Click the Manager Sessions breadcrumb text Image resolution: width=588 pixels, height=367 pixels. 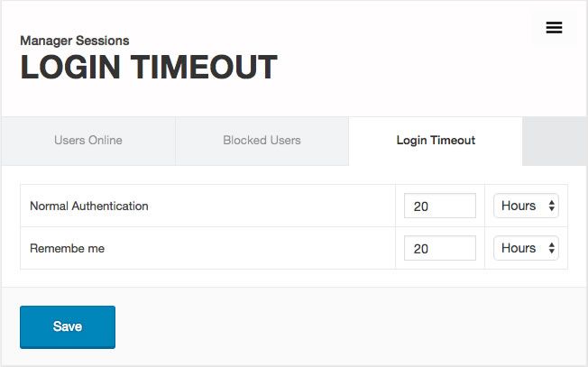click(75, 41)
